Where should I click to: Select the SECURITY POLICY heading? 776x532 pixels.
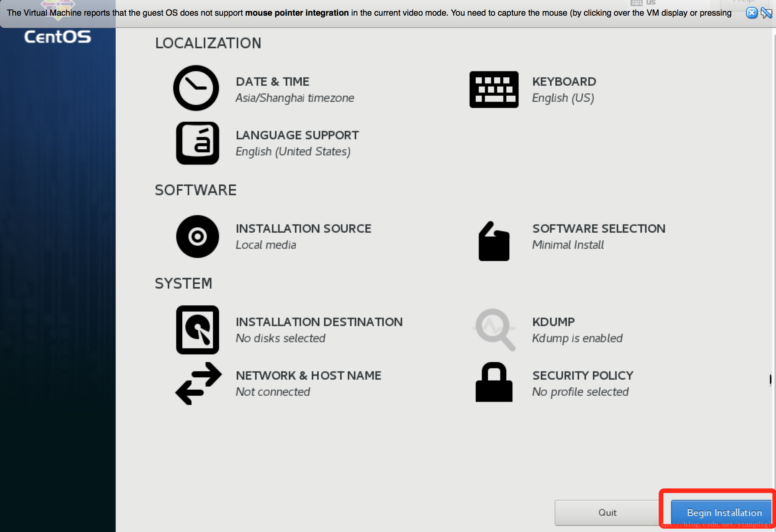[583, 375]
